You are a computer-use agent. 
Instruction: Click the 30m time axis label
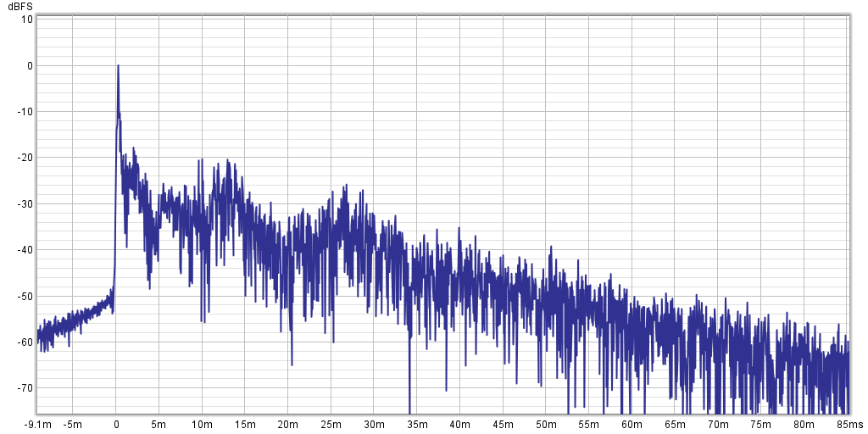[x=374, y=426]
